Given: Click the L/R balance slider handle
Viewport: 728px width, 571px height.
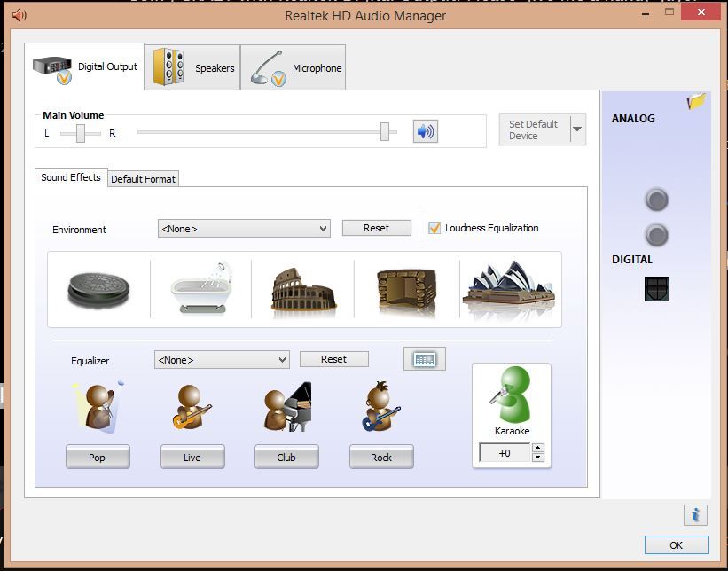Looking at the screenshot, I should pos(81,133).
